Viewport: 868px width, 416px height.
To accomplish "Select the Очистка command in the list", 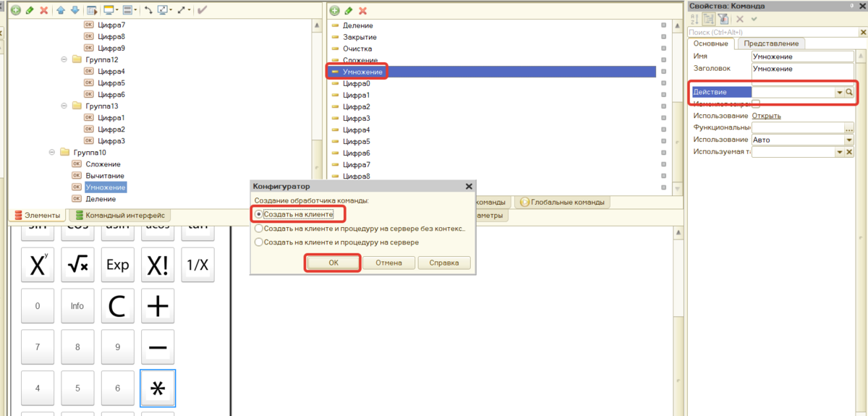I will (x=357, y=48).
